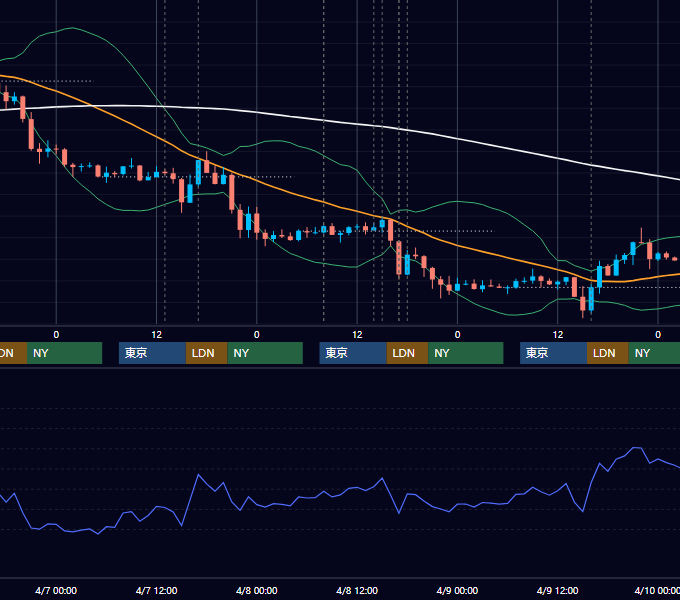Click the hour label 0 above 4/9 00:00
Screen dimensions: 680x600
click(x=457, y=335)
